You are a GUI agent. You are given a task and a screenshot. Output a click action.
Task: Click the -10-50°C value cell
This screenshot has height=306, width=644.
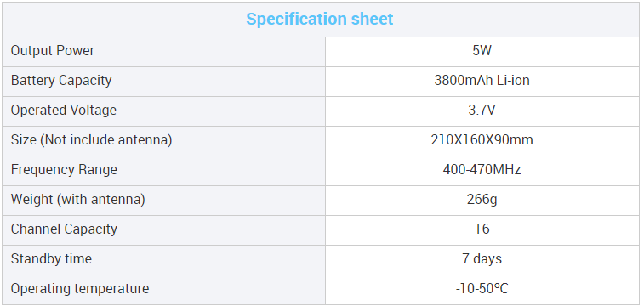point(482,290)
